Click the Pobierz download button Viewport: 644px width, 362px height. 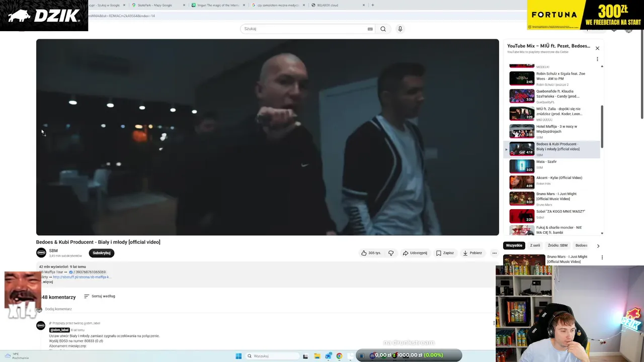pos(472,253)
